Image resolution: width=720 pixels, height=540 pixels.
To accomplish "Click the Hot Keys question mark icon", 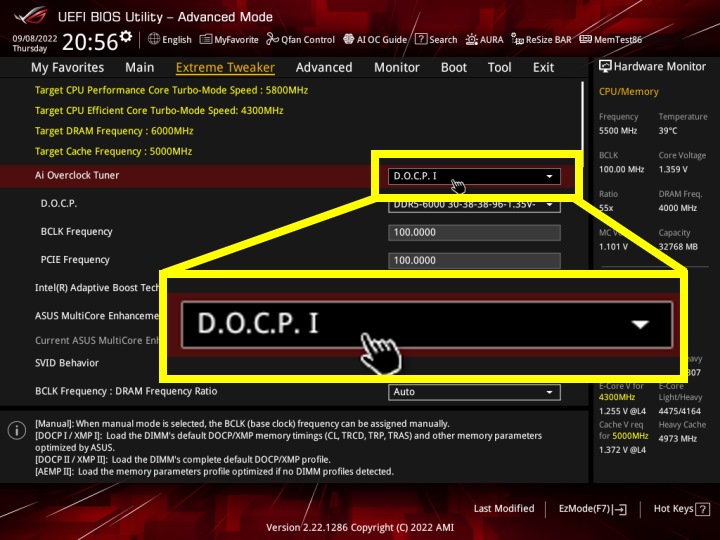I will pyautogui.click(x=702, y=509).
